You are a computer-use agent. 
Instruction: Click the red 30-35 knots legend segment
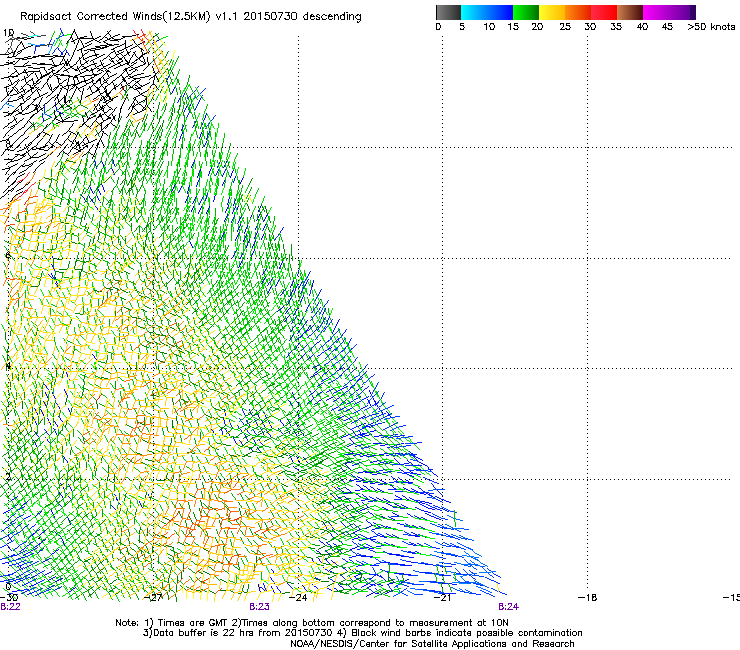(604, 12)
